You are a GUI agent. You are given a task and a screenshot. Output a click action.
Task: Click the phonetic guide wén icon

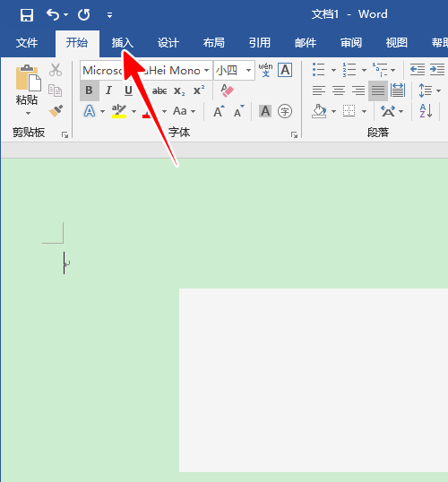pyautogui.click(x=265, y=70)
